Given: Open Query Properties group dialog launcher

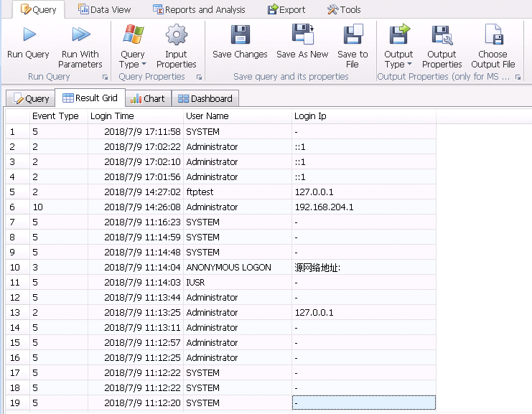Looking at the screenshot, I should [x=199, y=77].
